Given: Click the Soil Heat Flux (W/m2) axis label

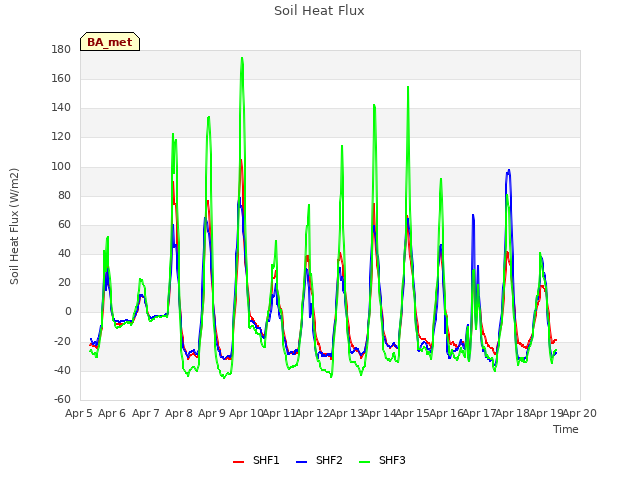Looking at the screenshot, I should pyautogui.click(x=14, y=226).
